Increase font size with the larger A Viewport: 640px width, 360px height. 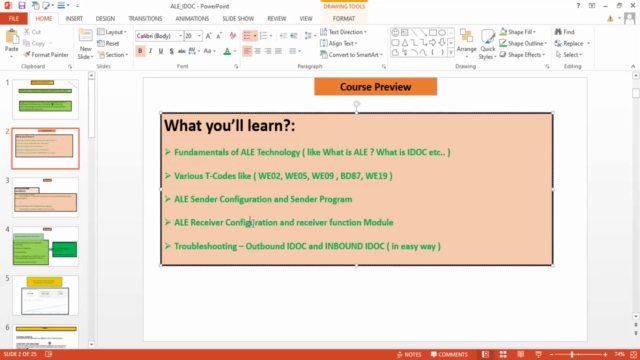point(208,36)
